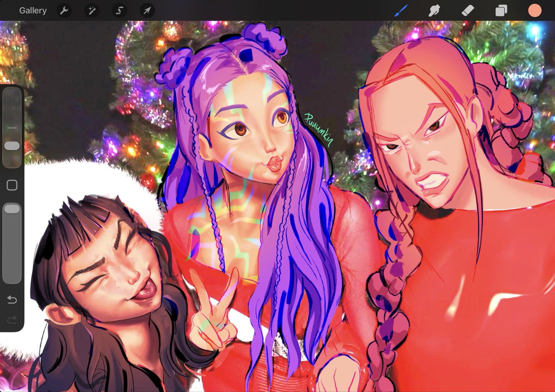Open the active color picker
This screenshot has height=392, width=555.
pos(535,10)
